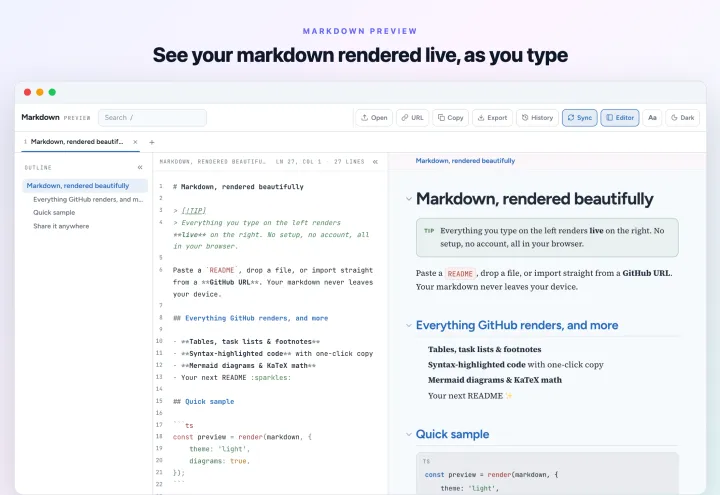Viewport: 720px width, 495px height.
Task: Collapse the editor pane chevrons
Action: (375, 162)
